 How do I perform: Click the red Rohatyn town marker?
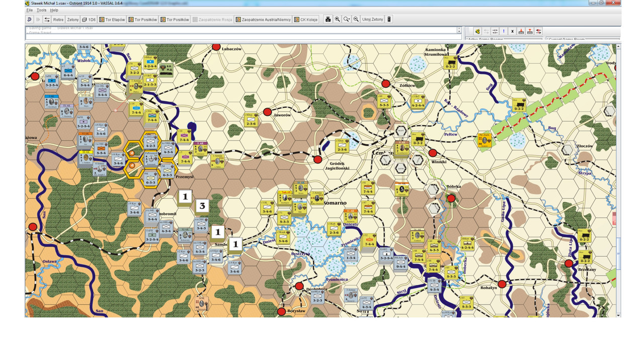pyautogui.click(x=502, y=284)
